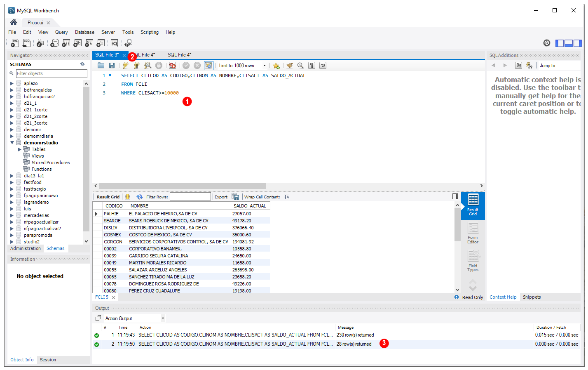Toggle wrap cell content in results
588x370 pixels.
click(x=287, y=197)
